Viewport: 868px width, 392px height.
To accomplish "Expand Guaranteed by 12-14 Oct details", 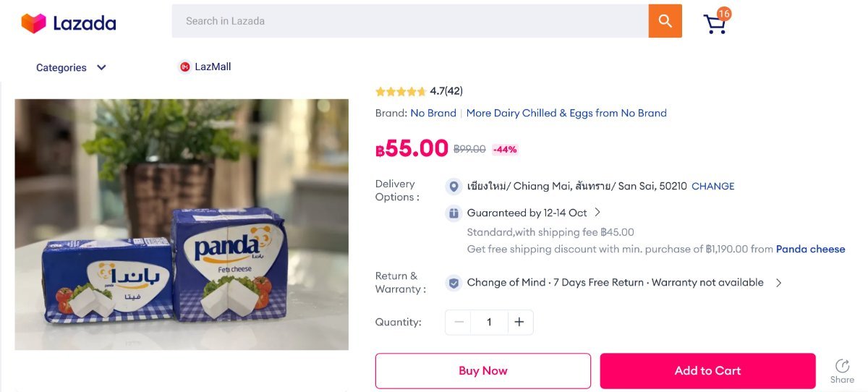I will (597, 213).
